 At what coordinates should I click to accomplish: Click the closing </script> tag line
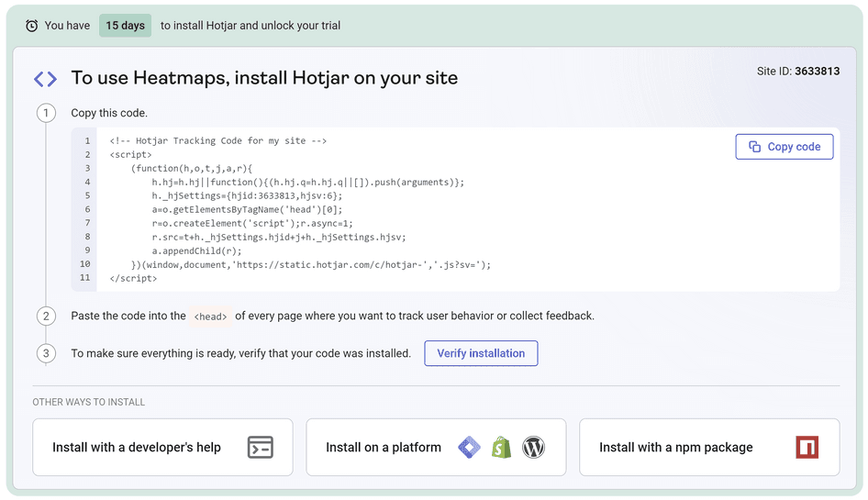tap(133, 278)
